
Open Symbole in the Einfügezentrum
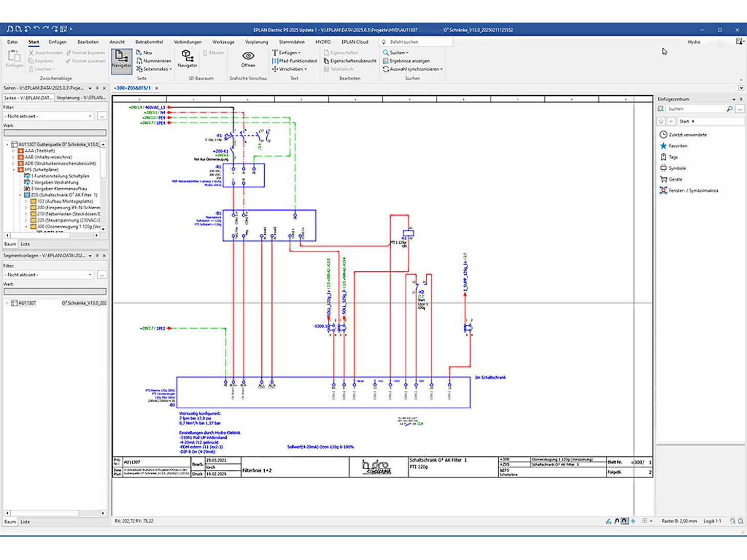click(677, 168)
